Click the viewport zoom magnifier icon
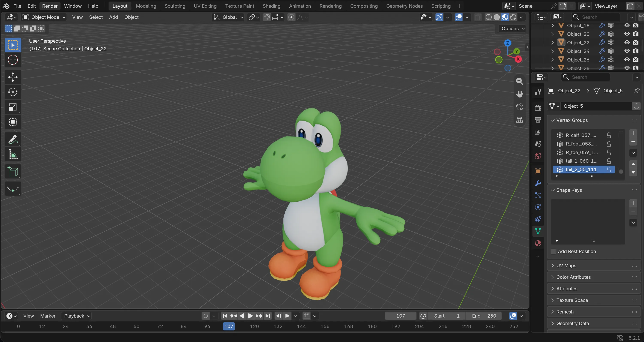Image resolution: width=644 pixels, height=342 pixels. point(520,81)
